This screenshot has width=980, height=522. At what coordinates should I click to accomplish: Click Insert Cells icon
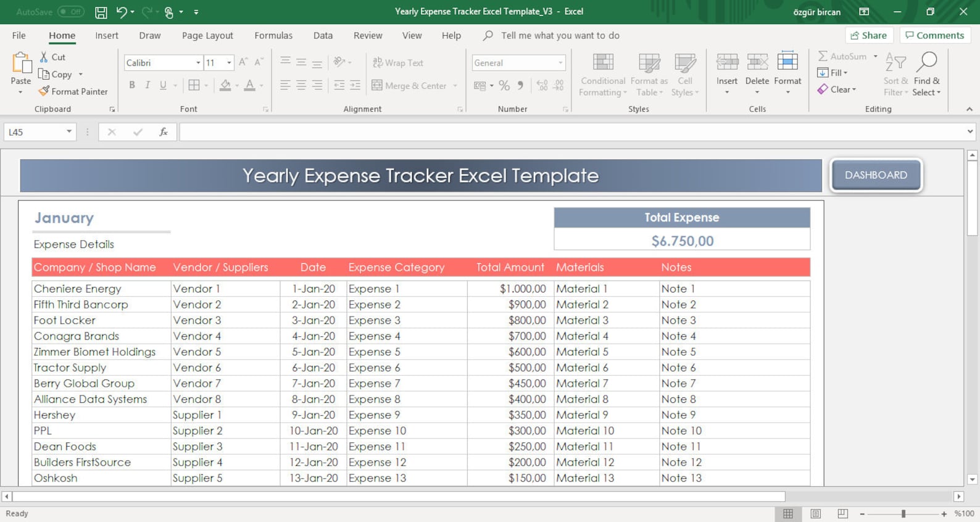[x=727, y=62]
